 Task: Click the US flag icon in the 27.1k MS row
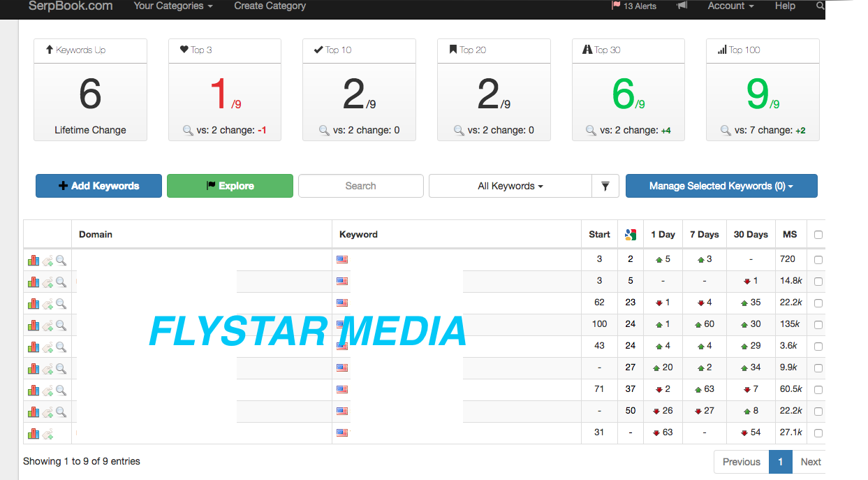coord(342,432)
